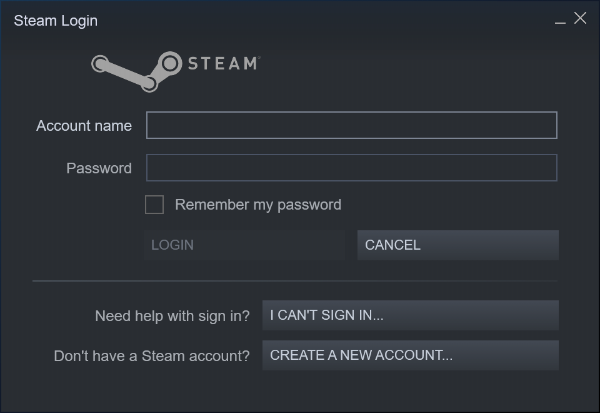Screen dimensions: 600x413
Task: Choose CREATE A NEW ACCOUNT...
Action: (410, 355)
